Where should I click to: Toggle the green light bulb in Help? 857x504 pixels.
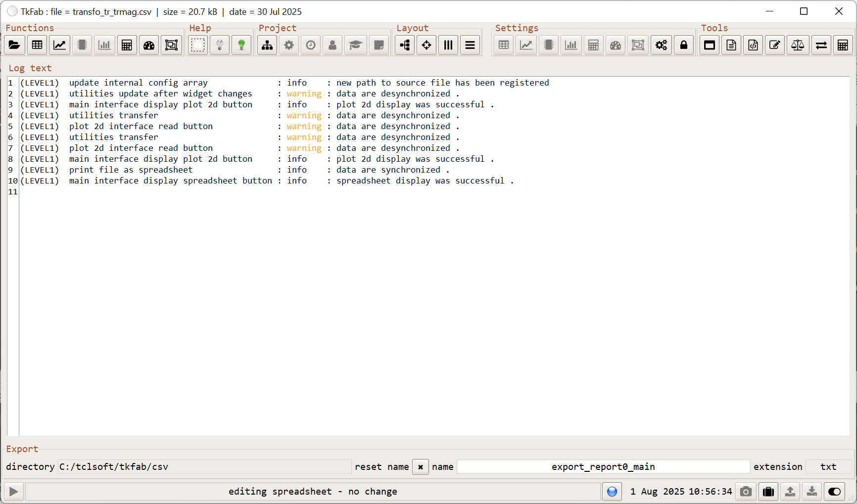[x=241, y=45]
